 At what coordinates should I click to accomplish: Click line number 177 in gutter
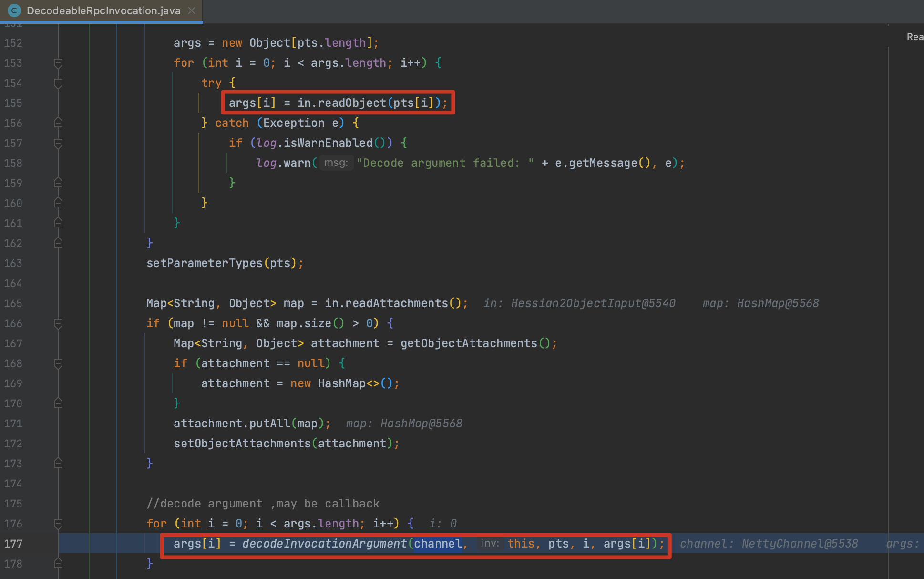coord(13,544)
